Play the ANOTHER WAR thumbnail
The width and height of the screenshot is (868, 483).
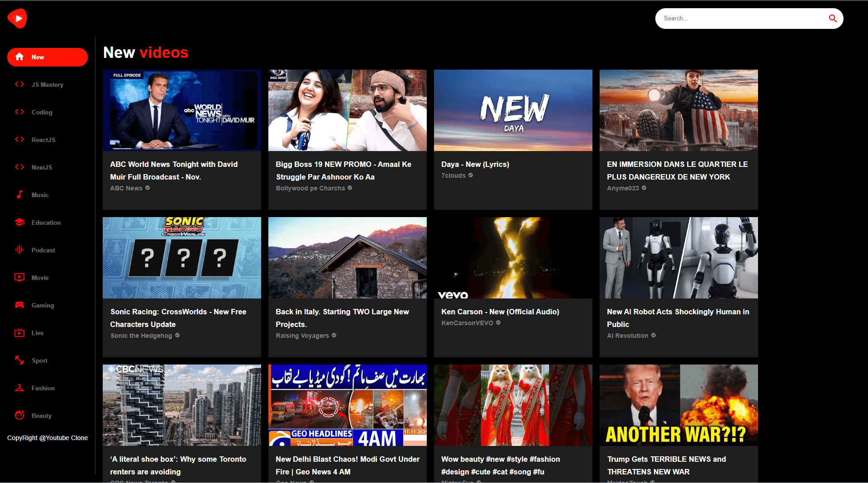679,405
